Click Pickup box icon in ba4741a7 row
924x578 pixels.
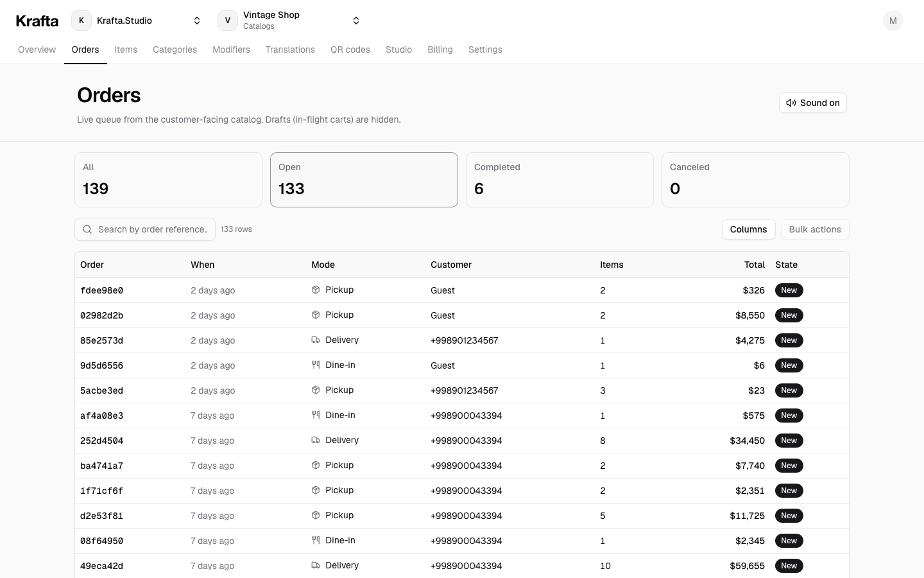point(316,465)
